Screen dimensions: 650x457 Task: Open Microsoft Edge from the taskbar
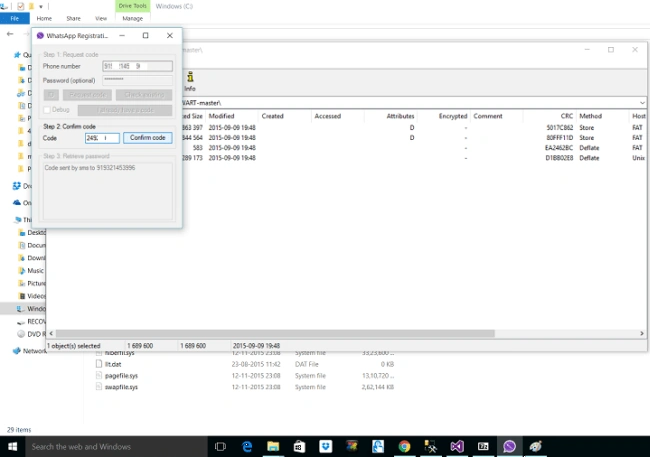click(x=247, y=447)
